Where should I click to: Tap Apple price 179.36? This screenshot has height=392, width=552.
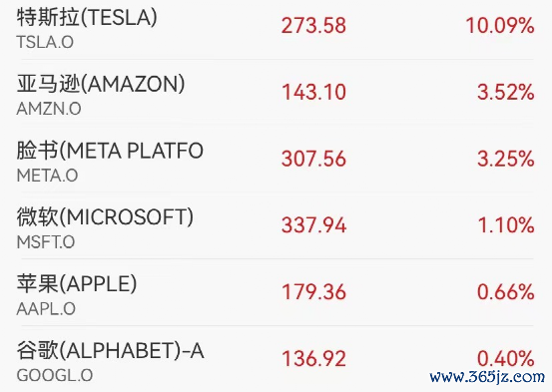click(313, 292)
